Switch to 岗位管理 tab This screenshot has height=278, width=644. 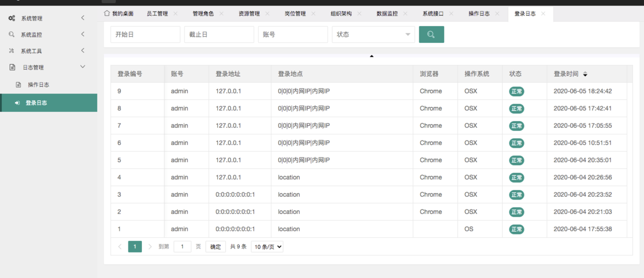click(295, 13)
